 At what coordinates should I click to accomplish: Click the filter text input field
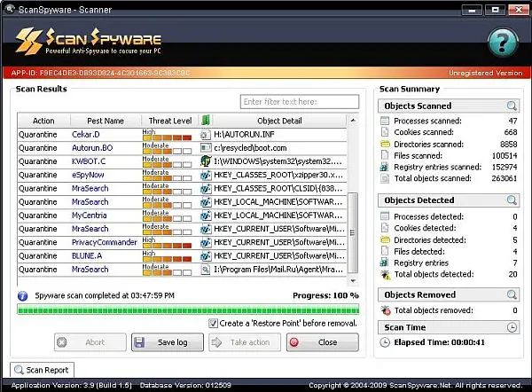300,102
